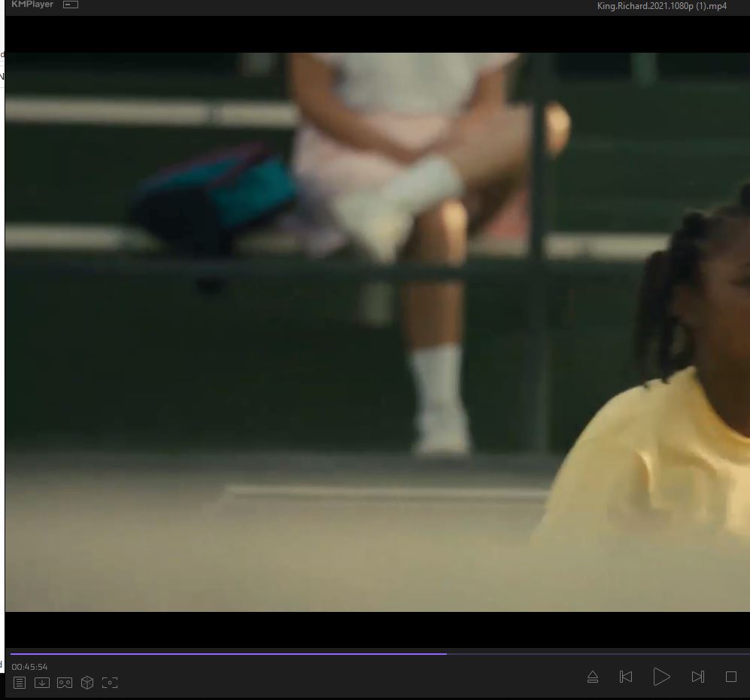The height and width of the screenshot is (700, 750).
Task: Click the King.Richard.2021.1080p file title
Action: pyautogui.click(x=662, y=6)
